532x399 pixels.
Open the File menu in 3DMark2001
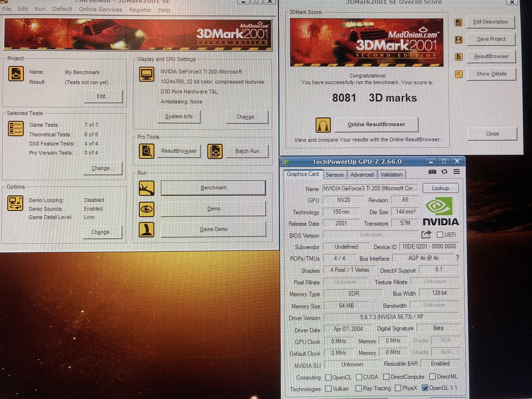coord(6,9)
